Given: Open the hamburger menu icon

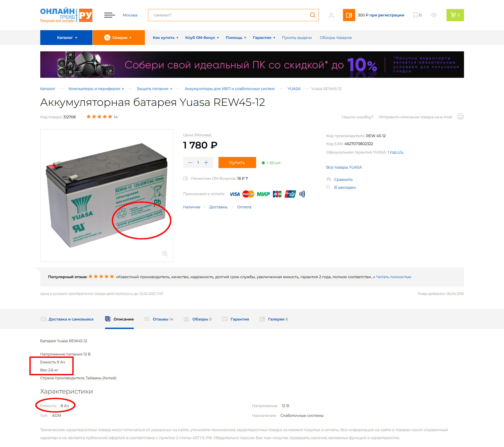Looking at the screenshot, I should tap(109, 15).
